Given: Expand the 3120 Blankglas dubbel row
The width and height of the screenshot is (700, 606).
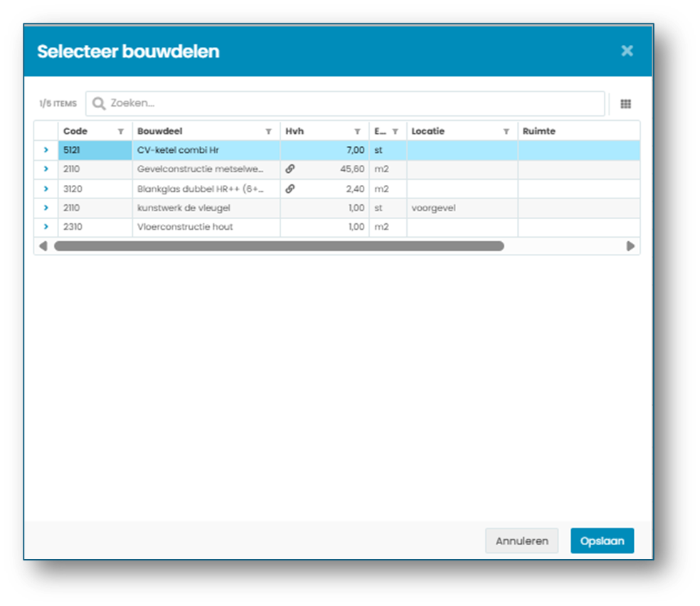Looking at the screenshot, I should pos(46,188).
